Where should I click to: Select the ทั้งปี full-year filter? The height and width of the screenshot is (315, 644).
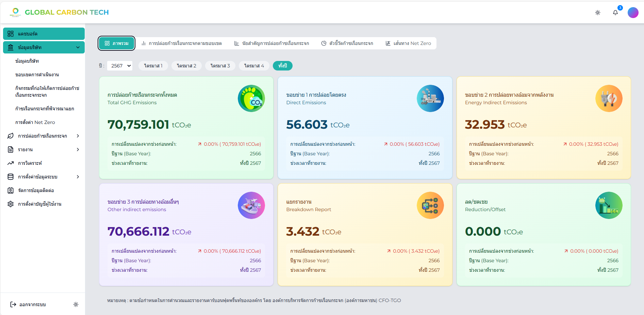(x=282, y=66)
